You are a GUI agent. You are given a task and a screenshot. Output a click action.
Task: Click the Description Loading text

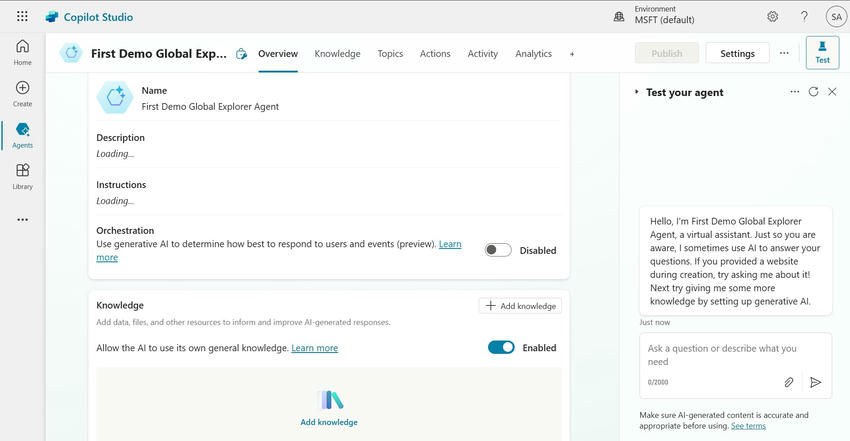coord(115,154)
